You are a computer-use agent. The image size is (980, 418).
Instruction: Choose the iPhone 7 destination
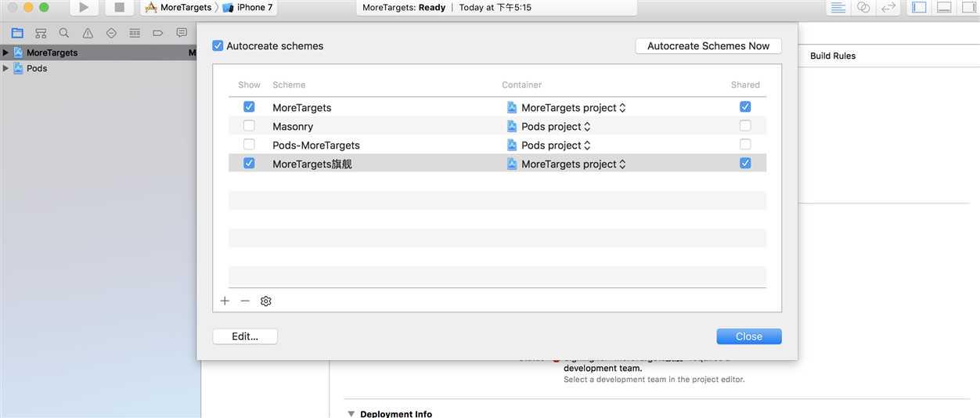click(x=247, y=8)
